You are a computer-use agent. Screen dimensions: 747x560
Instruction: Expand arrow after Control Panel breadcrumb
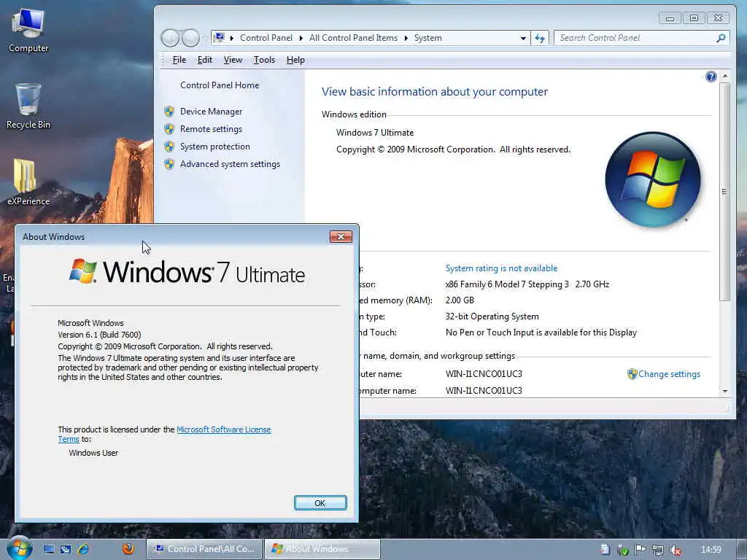[301, 38]
